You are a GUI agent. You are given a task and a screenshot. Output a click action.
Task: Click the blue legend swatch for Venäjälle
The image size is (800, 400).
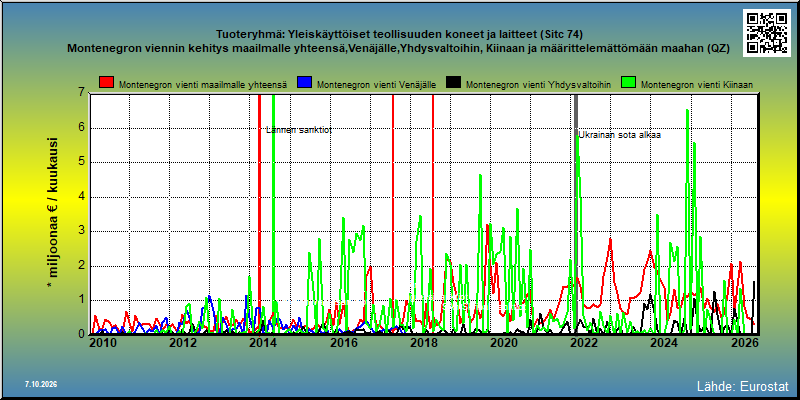coord(305,83)
